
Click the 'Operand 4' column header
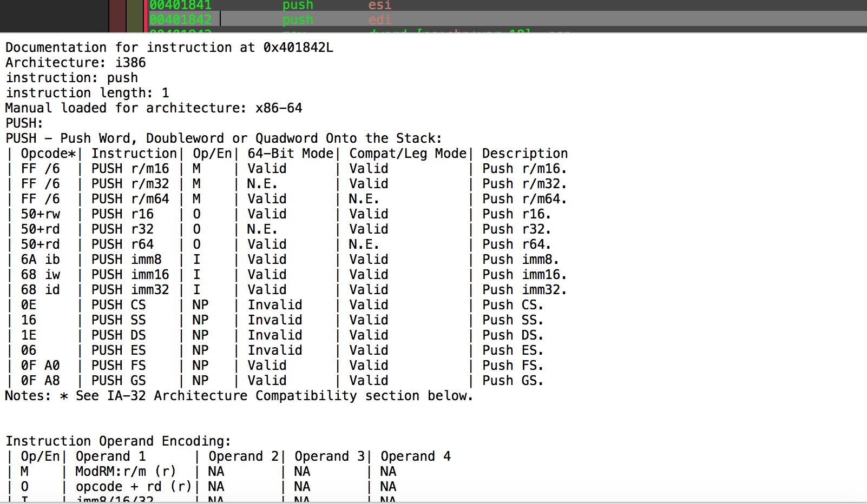[x=416, y=456]
